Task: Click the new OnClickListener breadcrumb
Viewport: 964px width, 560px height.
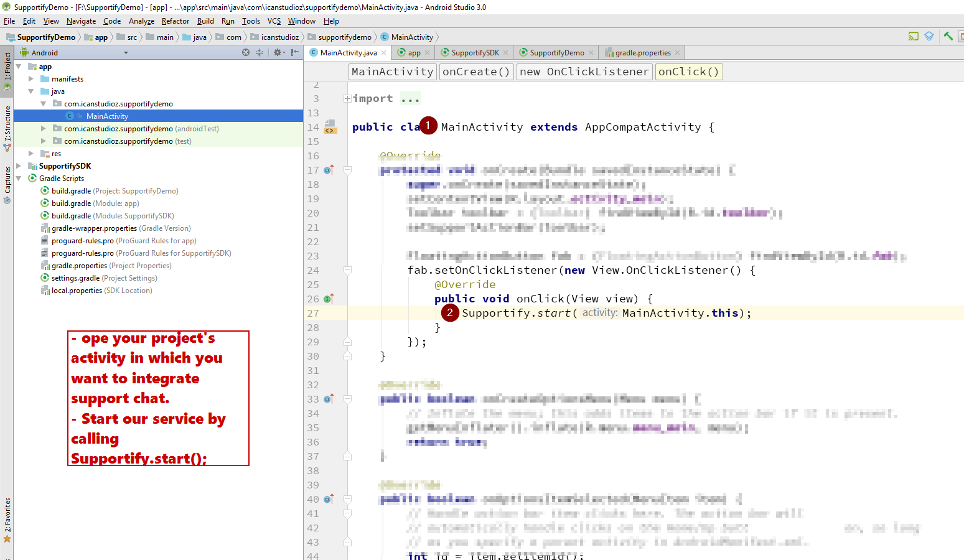Action: [584, 72]
